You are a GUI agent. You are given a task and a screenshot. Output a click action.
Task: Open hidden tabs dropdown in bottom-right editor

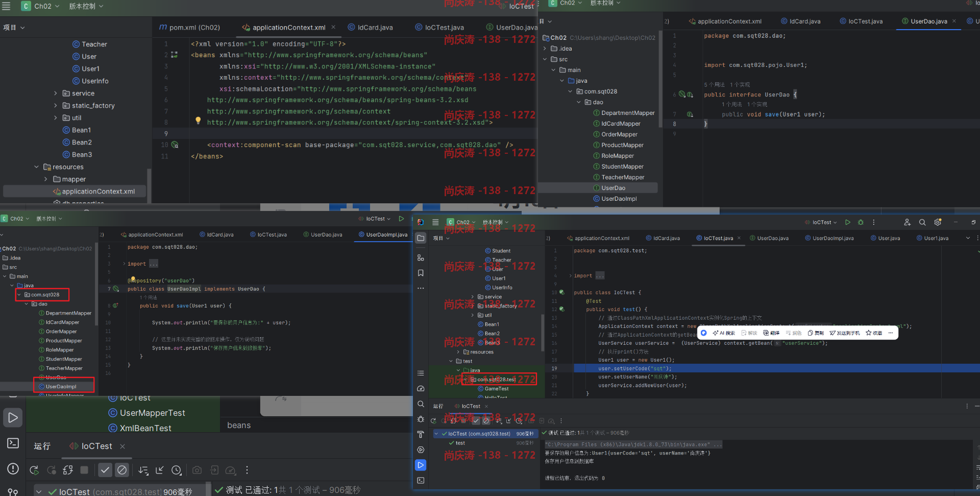click(968, 238)
